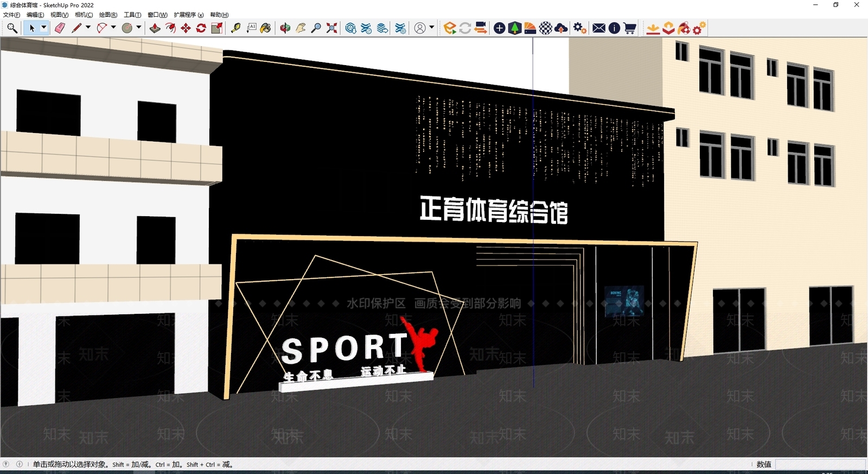Select the Move tool with red arrows
Screen dimensions: 868x474
coord(186,28)
